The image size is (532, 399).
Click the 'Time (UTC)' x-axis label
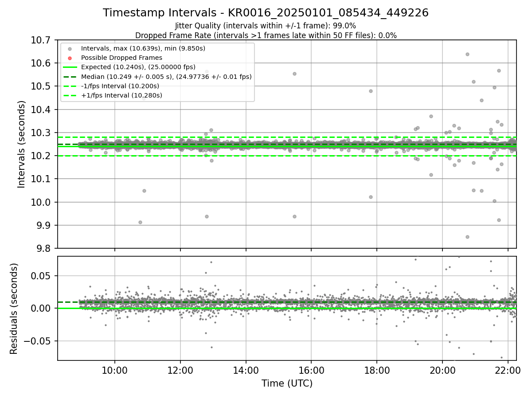287,383
